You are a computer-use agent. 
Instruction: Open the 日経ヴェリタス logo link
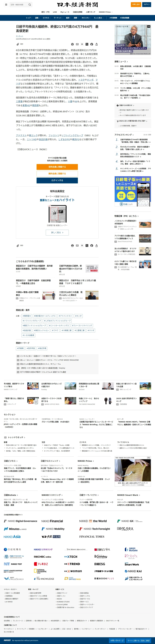125,529
